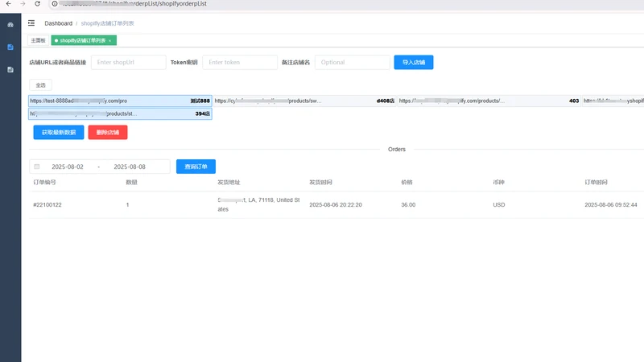This screenshot has height=362, width=644.
Task: Select order number #22100122 cell
Action: pyautogui.click(x=47, y=205)
